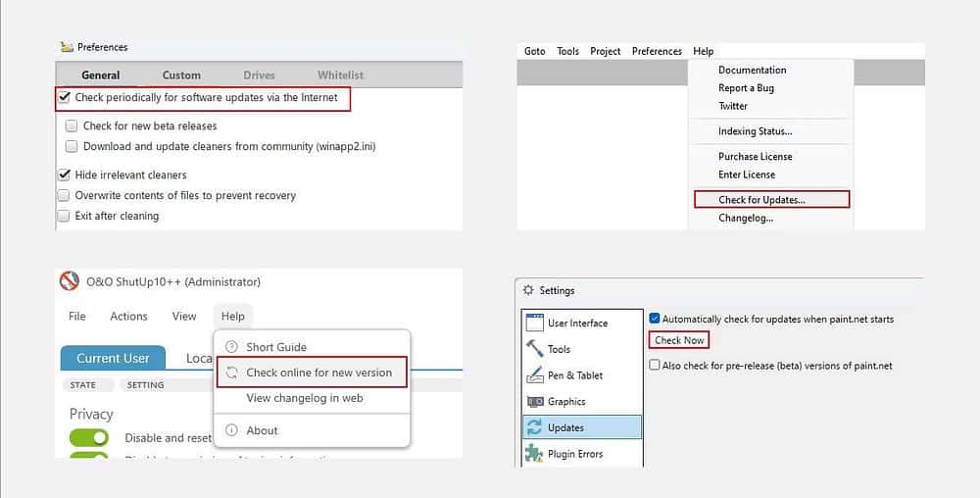Uncheck automatic updates when paint.net starts
980x498 pixels.
(x=655, y=319)
